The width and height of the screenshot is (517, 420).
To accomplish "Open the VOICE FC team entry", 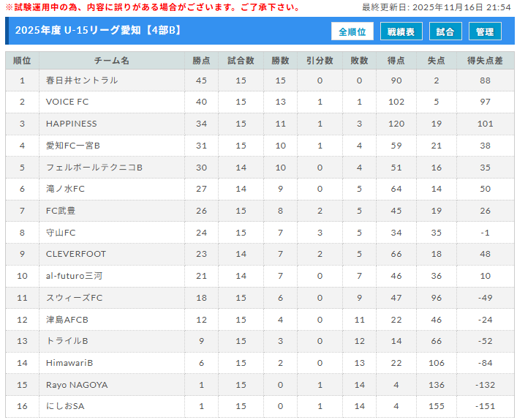I will (67, 102).
